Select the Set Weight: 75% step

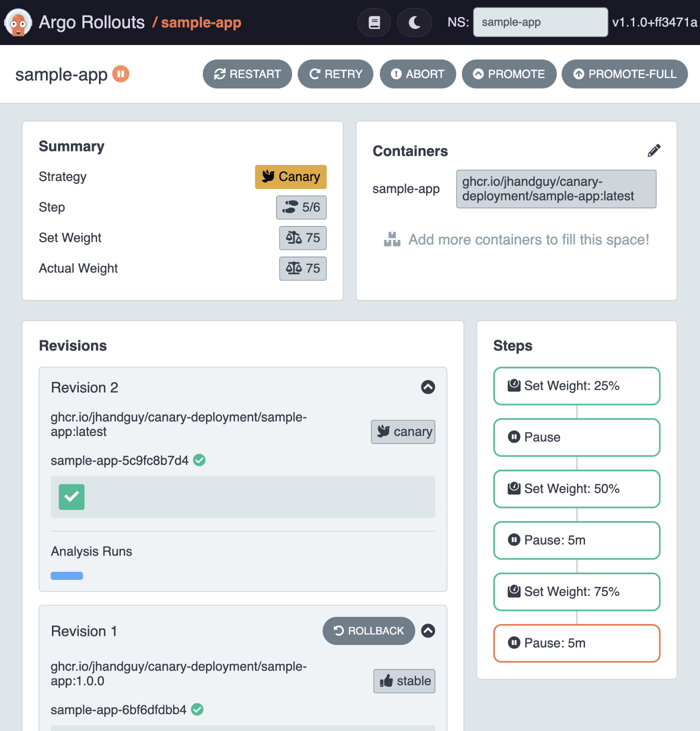577,592
